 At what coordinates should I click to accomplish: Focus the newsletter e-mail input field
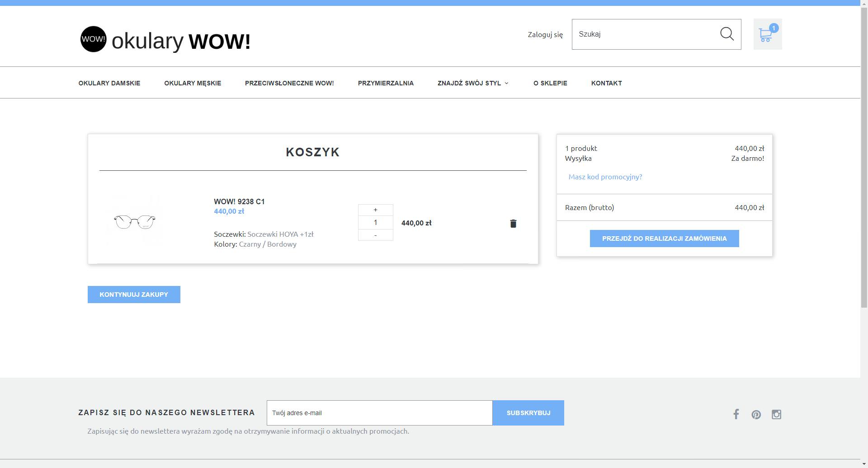point(379,413)
